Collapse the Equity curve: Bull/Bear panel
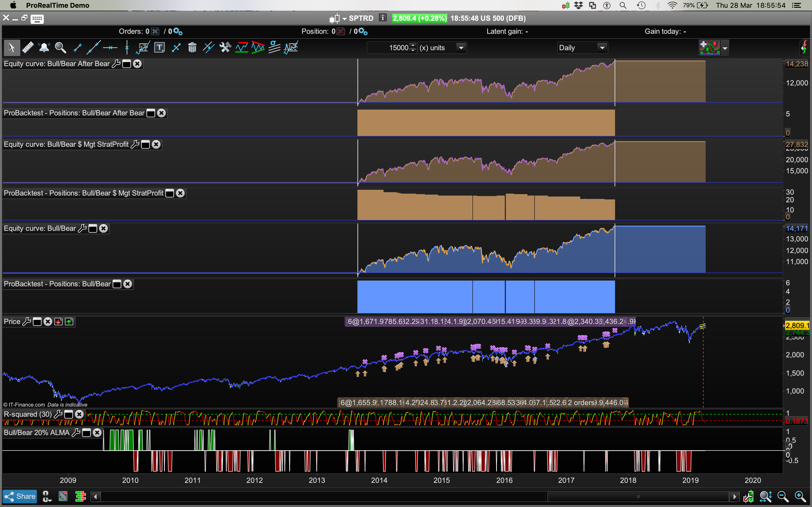The height and width of the screenshot is (507, 812). click(x=93, y=229)
